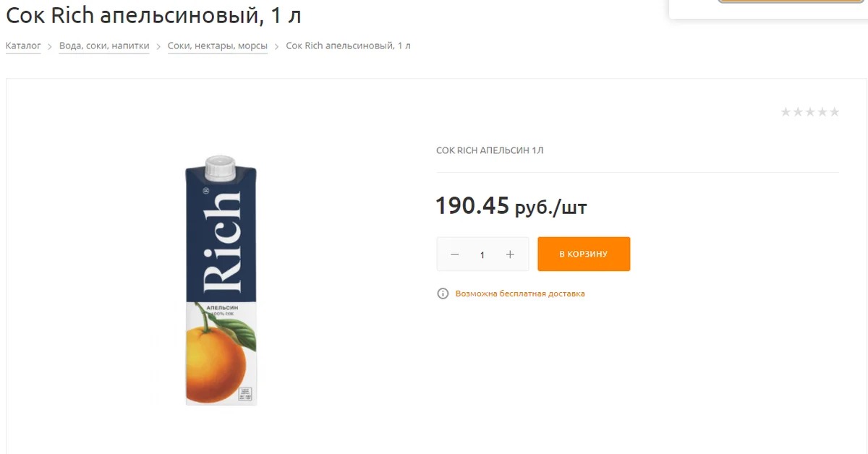Click the Rich orange juice carton image
This screenshot has height=454, width=868.
click(221, 280)
